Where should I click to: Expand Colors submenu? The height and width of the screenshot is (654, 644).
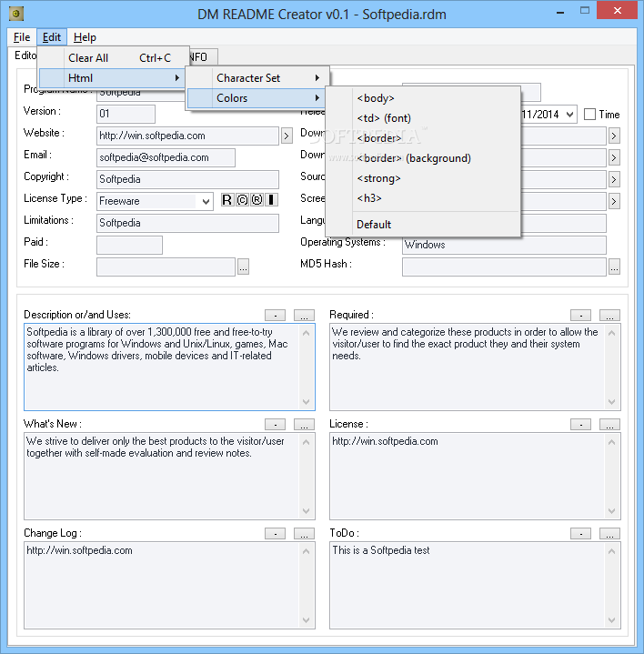click(257, 98)
